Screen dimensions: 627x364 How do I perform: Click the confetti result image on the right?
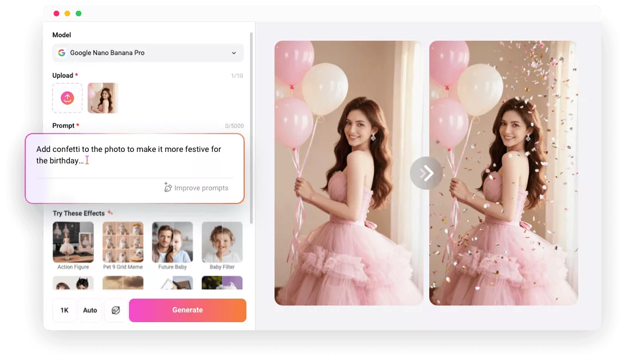click(x=503, y=172)
